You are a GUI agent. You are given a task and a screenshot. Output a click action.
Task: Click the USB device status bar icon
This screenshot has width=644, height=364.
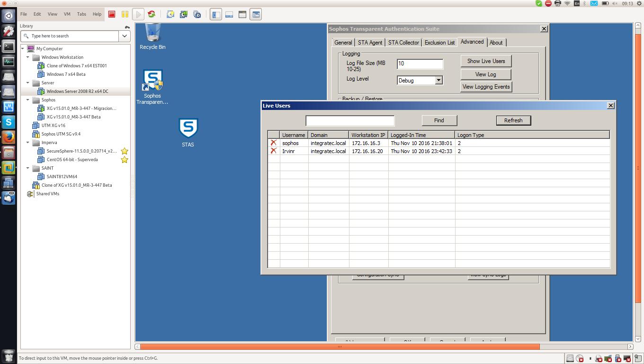[x=618, y=358]
